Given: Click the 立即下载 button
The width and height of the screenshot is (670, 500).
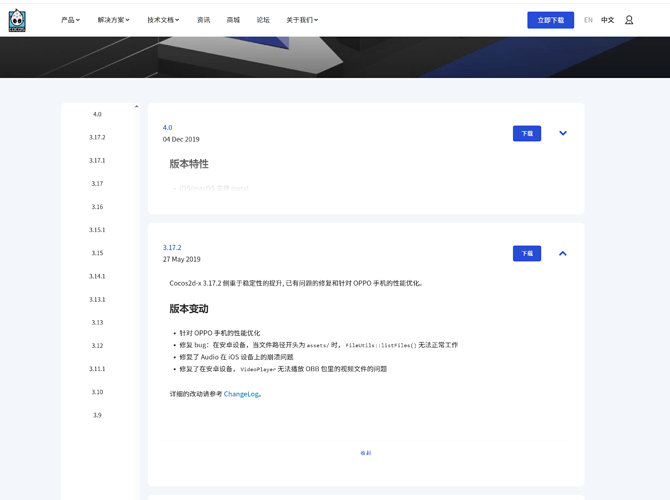Looking at the screenshot, I should 550,20.
